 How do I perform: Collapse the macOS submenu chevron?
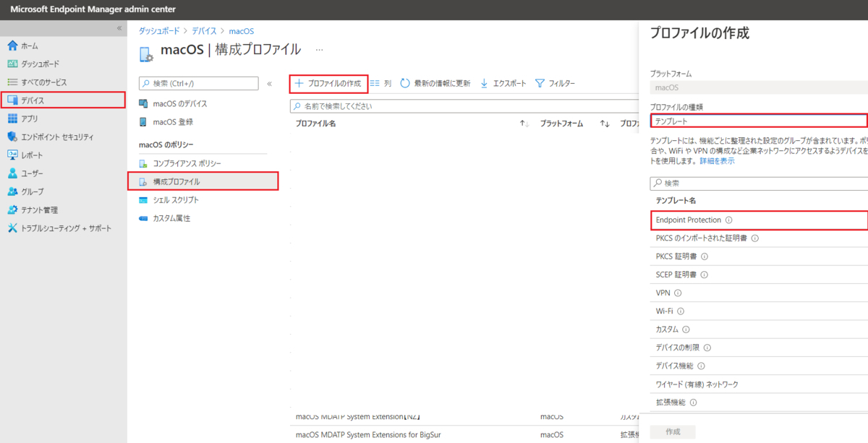pyautogui.click(x=269, y=84)
